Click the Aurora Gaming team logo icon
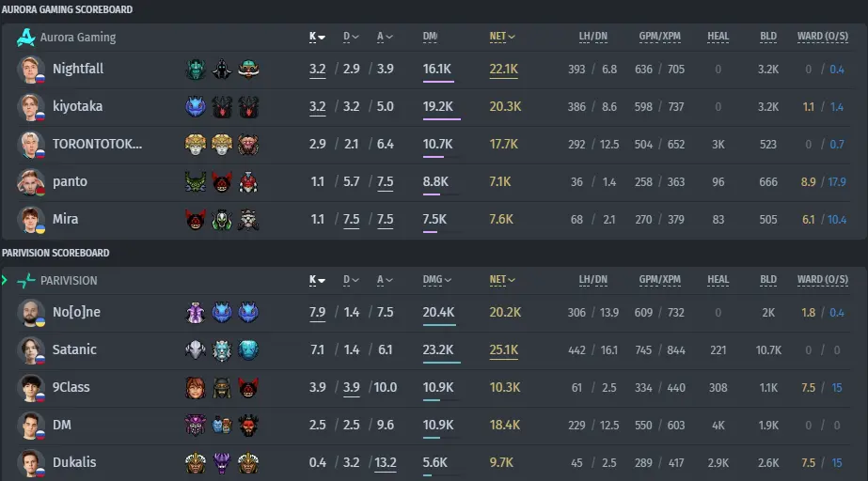868x481 pixels. (x=26, y=37)
